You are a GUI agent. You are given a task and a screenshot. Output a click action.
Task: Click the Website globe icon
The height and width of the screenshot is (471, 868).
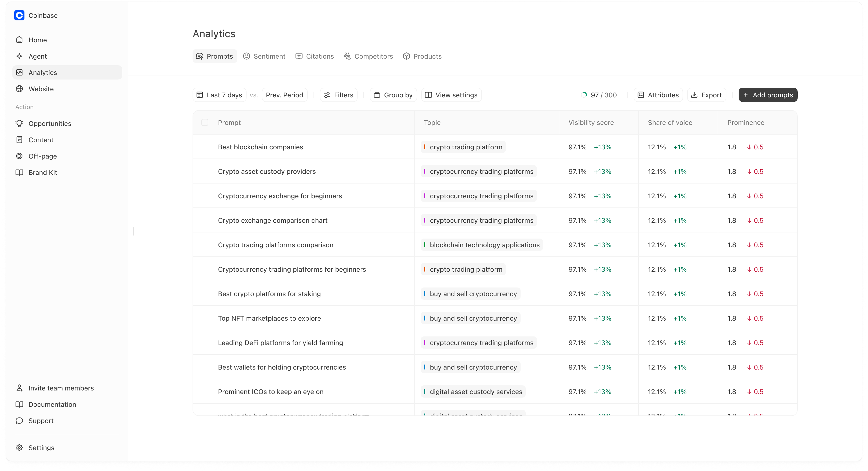click(x=20, y=89)
